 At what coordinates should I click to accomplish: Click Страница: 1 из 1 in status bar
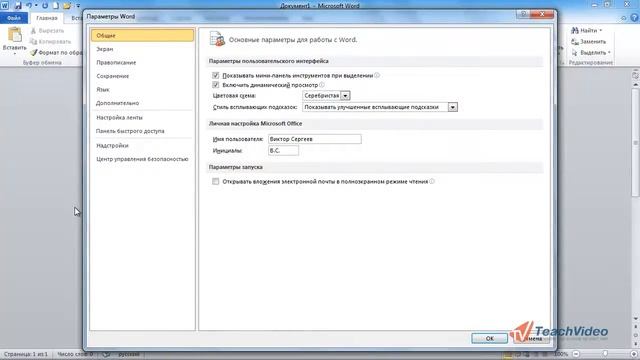pos(26,354)
